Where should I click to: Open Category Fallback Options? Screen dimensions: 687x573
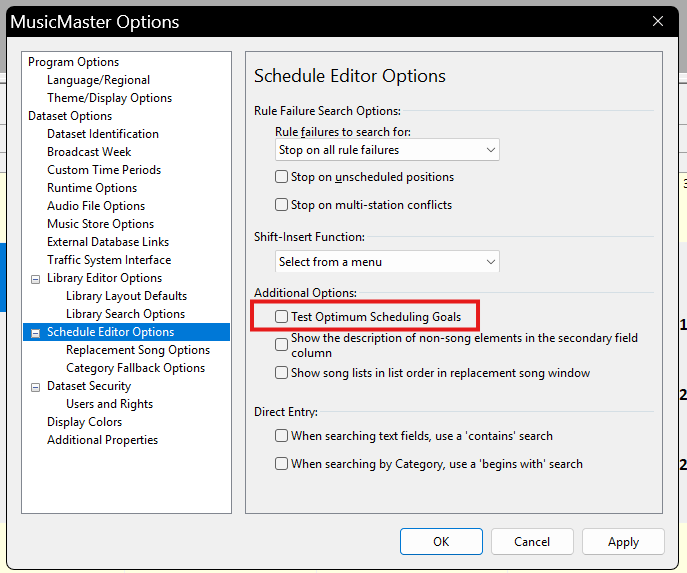[135, 368]
